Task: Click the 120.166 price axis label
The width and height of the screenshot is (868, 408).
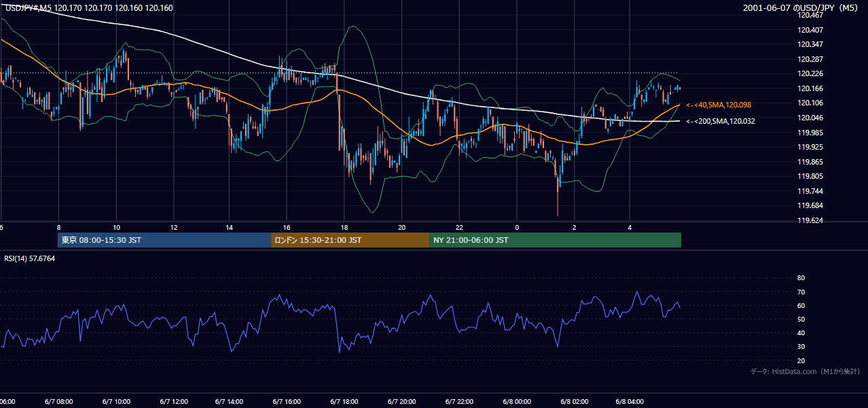Action: point(810,88)
